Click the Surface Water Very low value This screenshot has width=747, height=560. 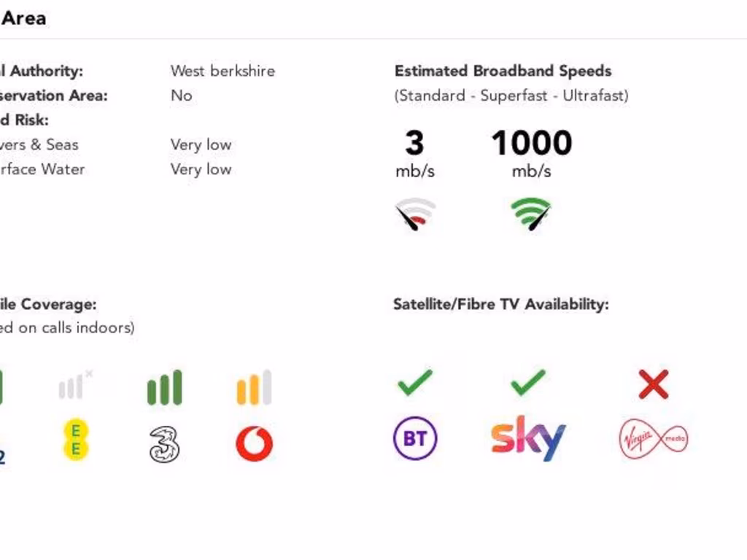[201, 169]
